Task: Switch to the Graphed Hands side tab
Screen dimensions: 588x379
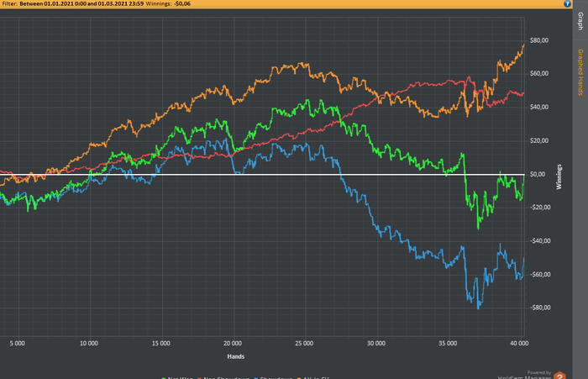Action: [x=580, y=72]
